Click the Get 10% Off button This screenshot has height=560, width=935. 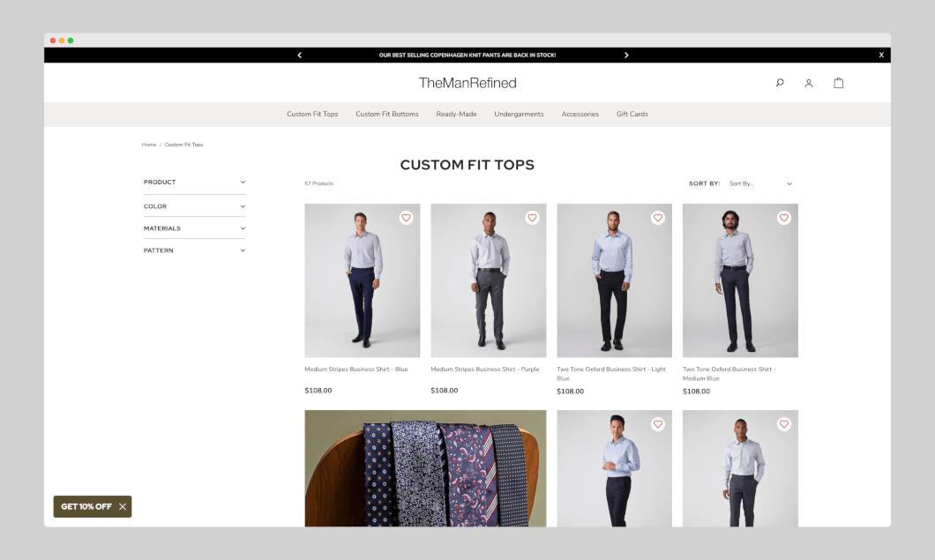[86, 506]
